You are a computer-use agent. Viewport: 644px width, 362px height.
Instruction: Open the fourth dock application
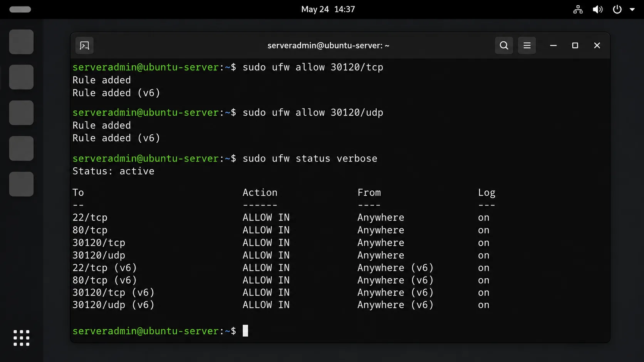click(x=21, y=148)
